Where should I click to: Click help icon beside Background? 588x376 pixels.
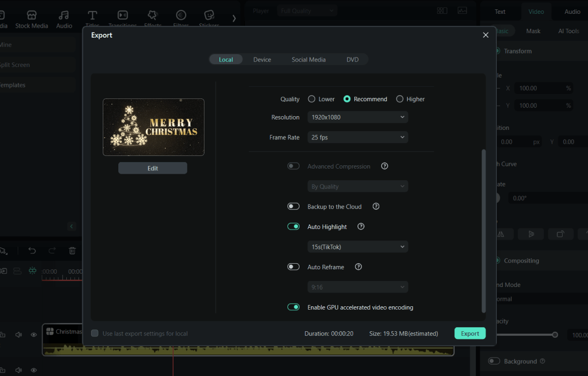point(542,361)
